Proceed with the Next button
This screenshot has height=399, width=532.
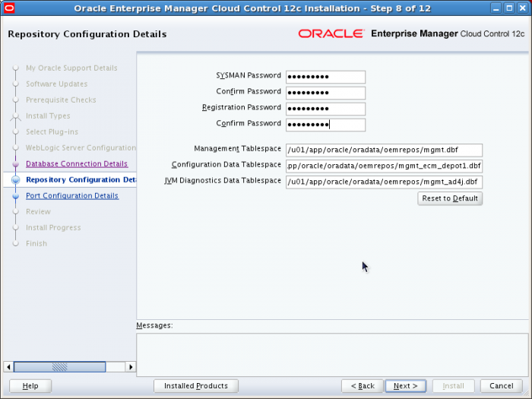coord(405,386)
